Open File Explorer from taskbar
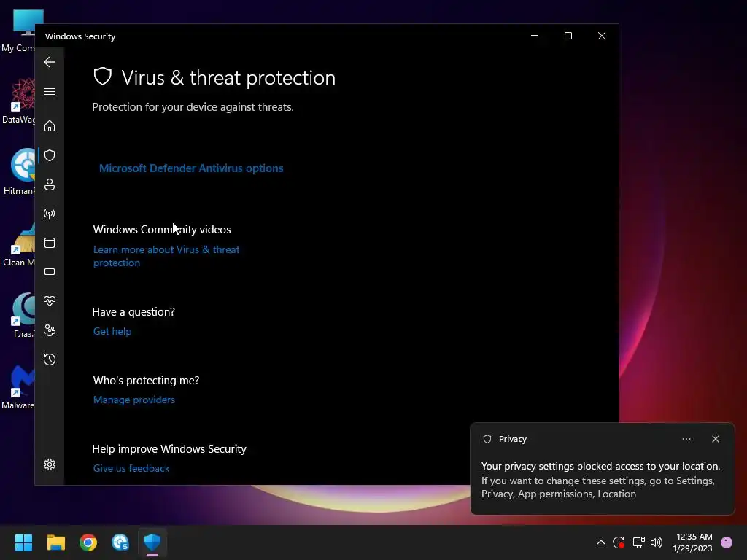747x560 pixels. point(55,542)
